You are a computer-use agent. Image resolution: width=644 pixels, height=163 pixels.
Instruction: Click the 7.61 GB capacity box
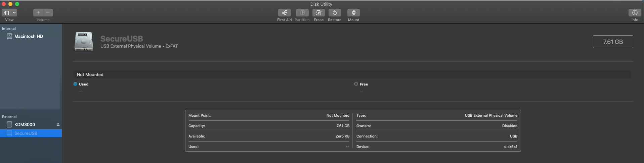[x=613, y=42]
